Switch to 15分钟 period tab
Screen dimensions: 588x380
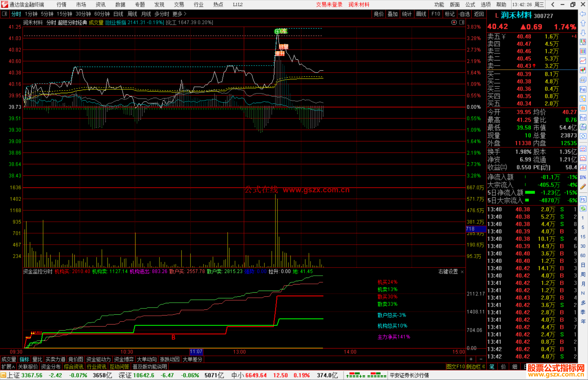click(64, 14)
